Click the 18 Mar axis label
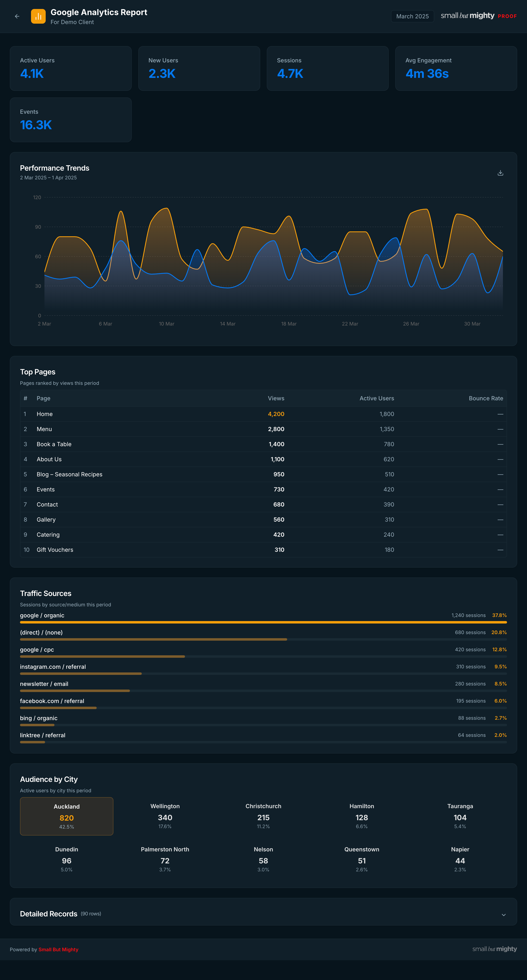527x980 pixels. (289, 324)
